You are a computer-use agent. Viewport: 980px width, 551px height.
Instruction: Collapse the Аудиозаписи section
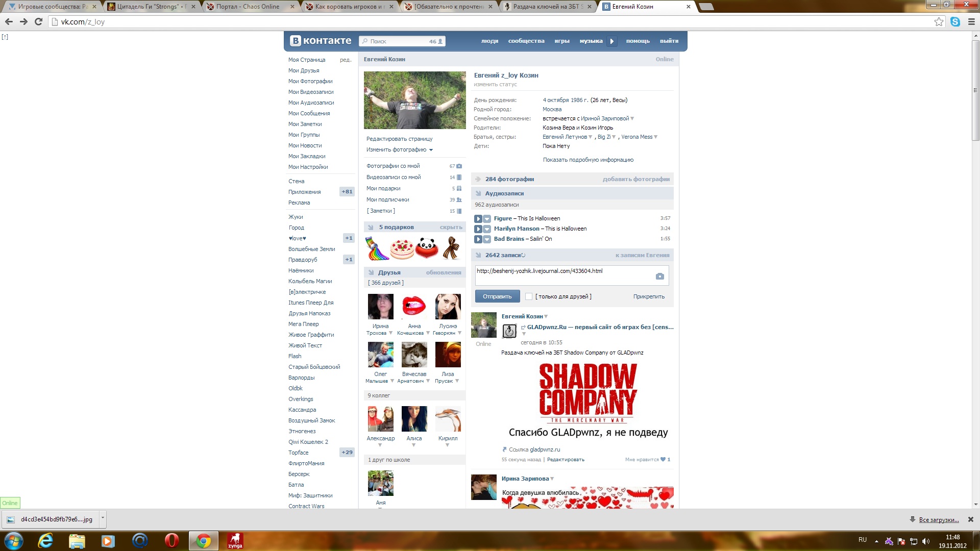478,193
